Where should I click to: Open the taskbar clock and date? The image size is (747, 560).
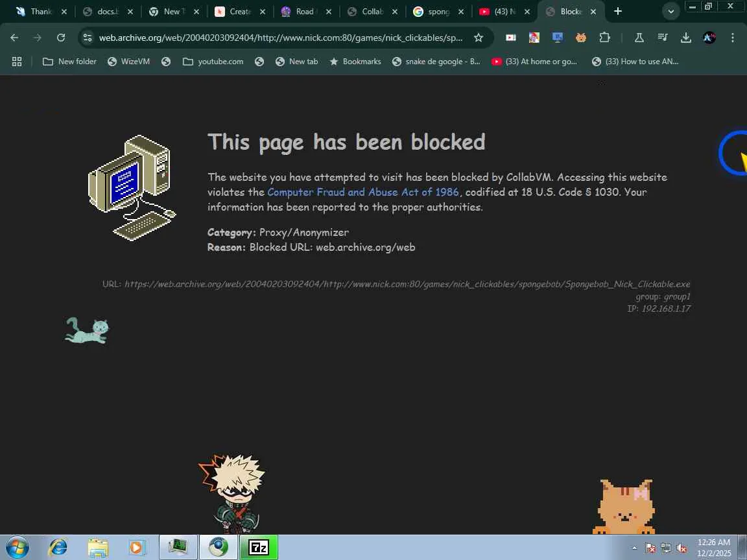click(714, 548)
